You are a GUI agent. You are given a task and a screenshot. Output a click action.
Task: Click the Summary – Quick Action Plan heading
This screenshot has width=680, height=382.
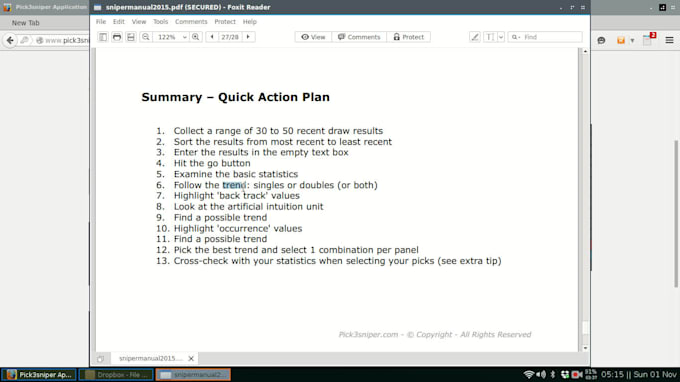235,97
